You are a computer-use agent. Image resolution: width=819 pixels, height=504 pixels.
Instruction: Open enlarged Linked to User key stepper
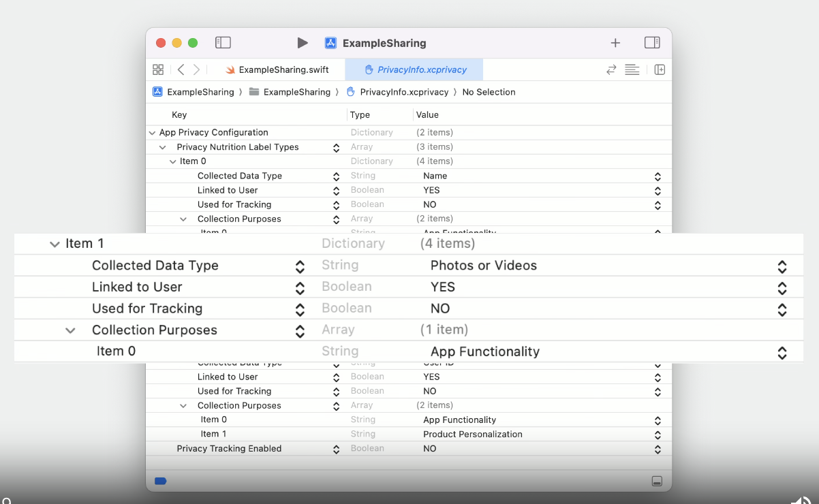300,288
